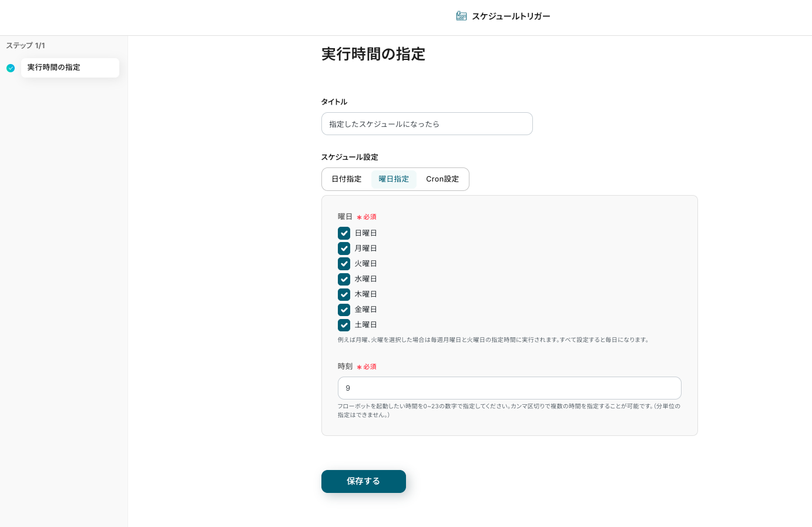Click the ステップ 1/1 label
This screenshot has height=527, width=812.
point(25,46)
